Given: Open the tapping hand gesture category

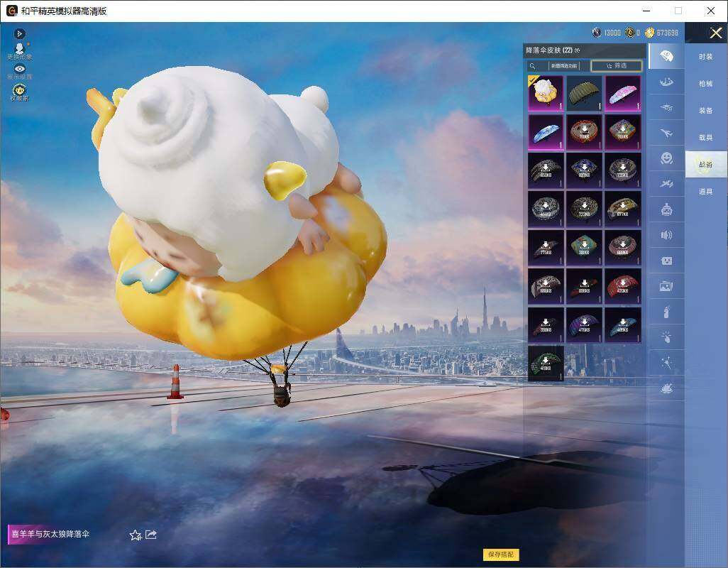Looking at the screenshot, I should (666, 337).
